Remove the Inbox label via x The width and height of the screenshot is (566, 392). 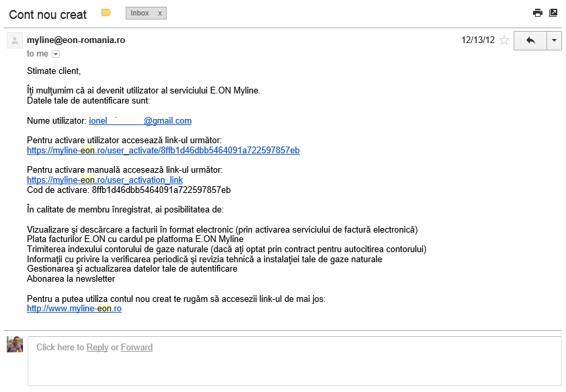pos(159,13)
